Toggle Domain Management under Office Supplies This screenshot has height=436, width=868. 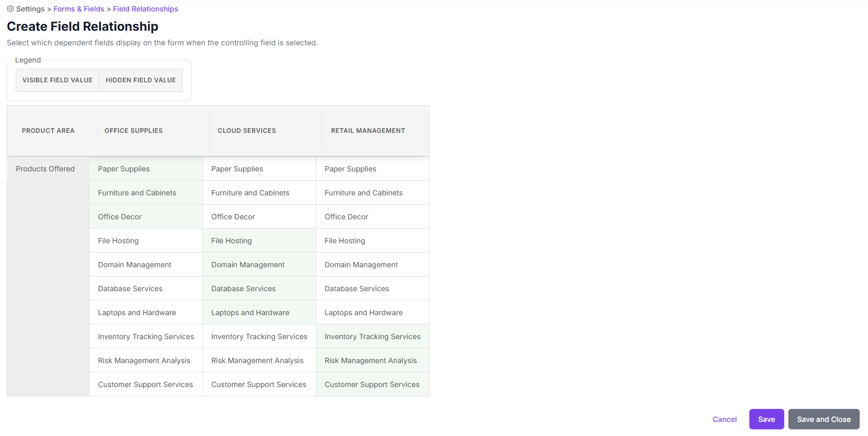146,265
